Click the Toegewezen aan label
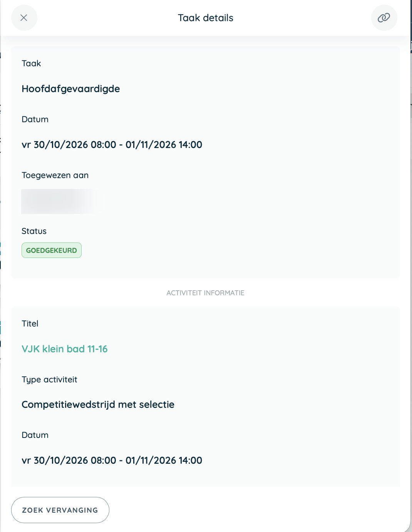This screenshot has width=412, height=532. pos(55,175)
